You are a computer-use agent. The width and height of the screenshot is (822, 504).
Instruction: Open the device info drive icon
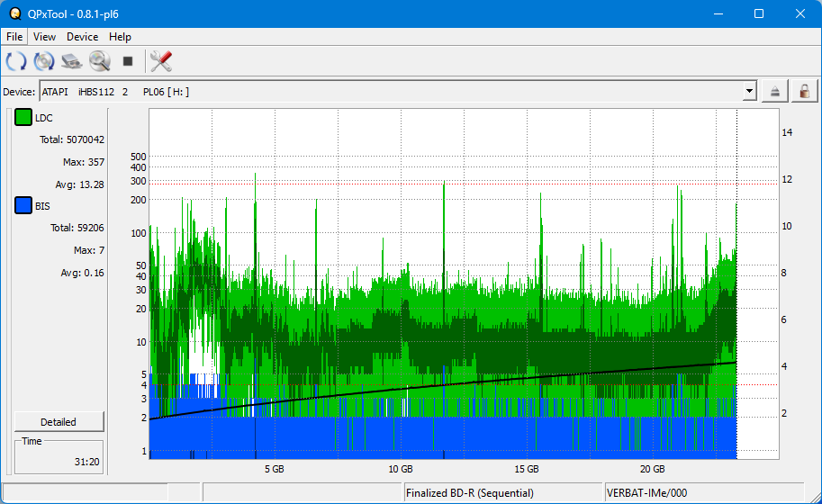click(72, 61)
